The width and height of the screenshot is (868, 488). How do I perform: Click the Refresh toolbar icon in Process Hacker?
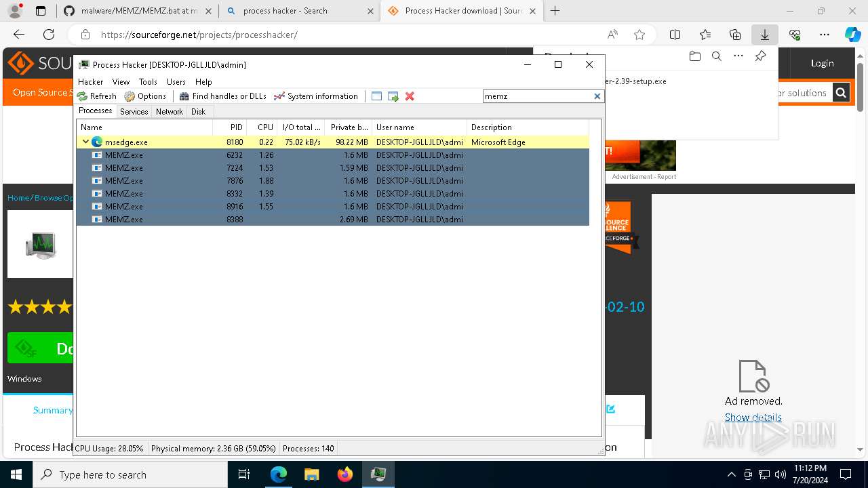pyautogui.click(x=97, y=96)
